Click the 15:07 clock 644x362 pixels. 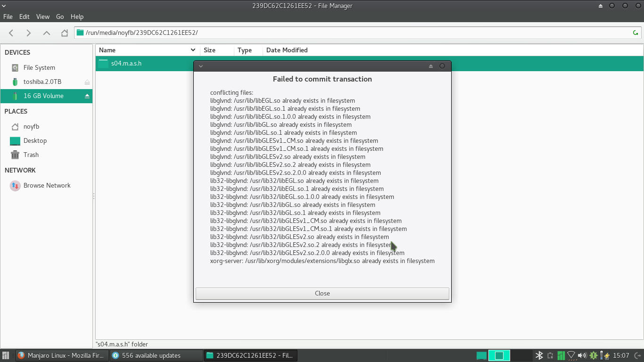pyautogui.click(x=621, y=355)
